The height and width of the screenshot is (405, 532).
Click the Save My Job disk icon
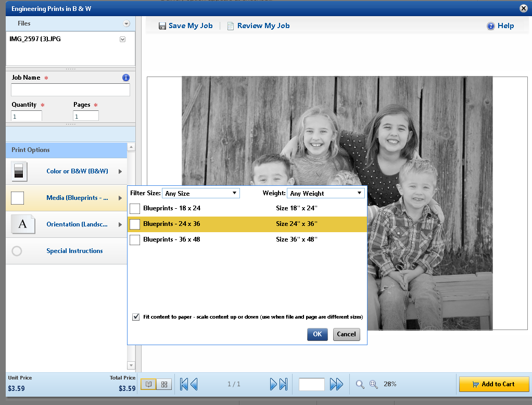click(162, 26)
